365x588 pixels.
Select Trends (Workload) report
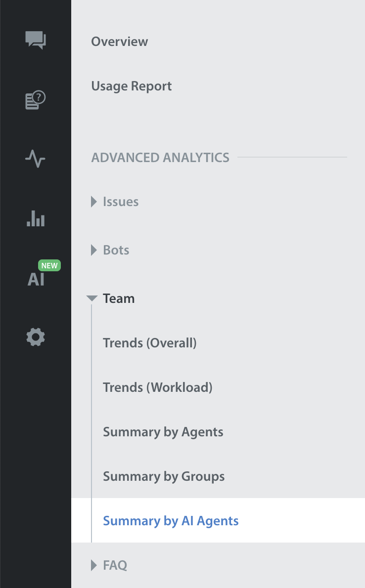[157, 387]
